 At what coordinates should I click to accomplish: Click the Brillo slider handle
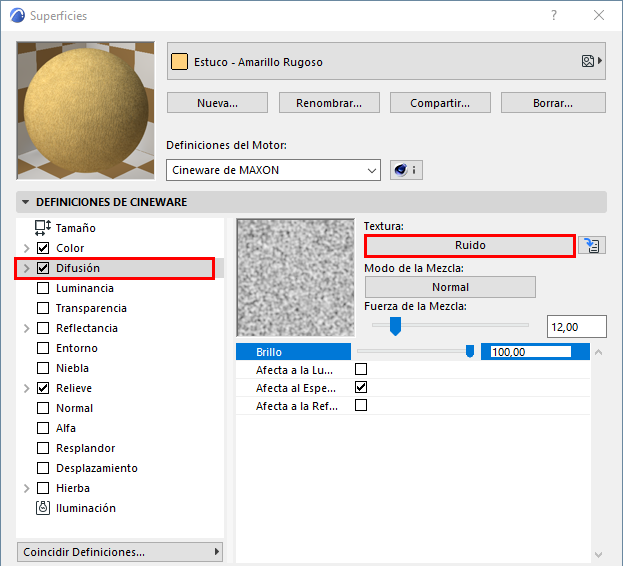click(470, 352)
